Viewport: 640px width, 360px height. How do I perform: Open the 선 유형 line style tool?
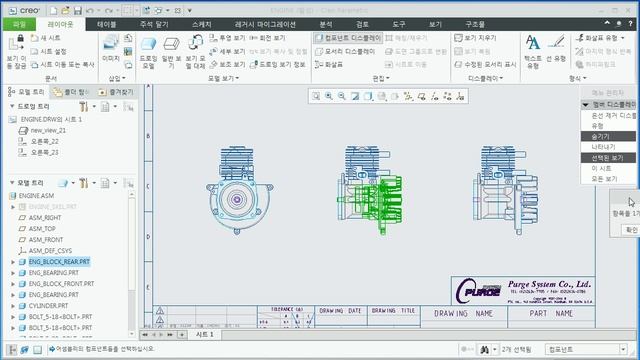pyautogui.click(x=556, y=48)
